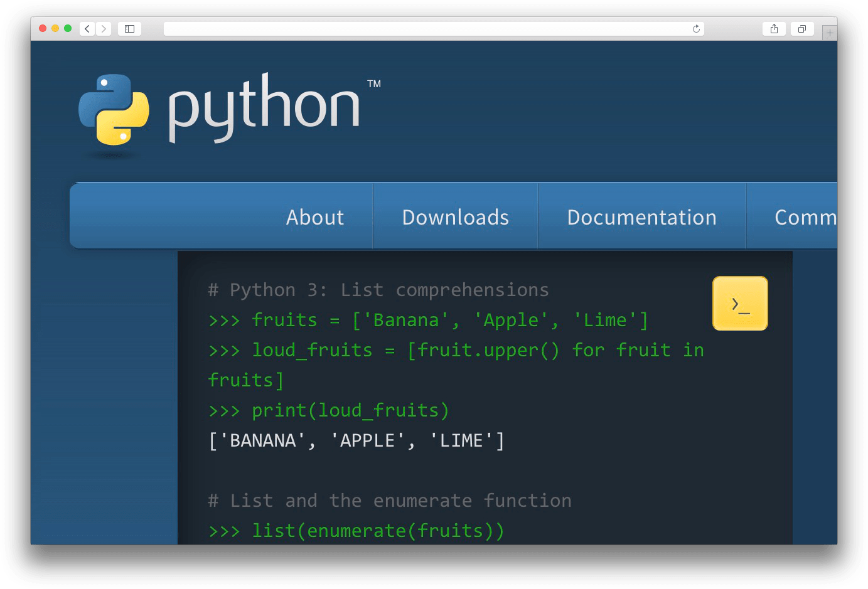Click the "Python 3: List comprehensions" comment

378,290
